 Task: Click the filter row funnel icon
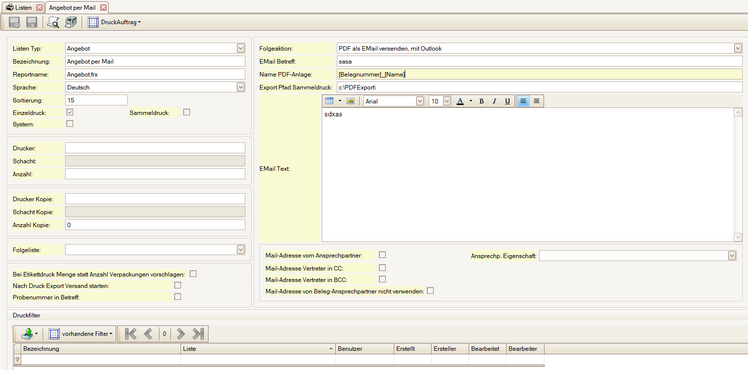[x=18, y=360]
